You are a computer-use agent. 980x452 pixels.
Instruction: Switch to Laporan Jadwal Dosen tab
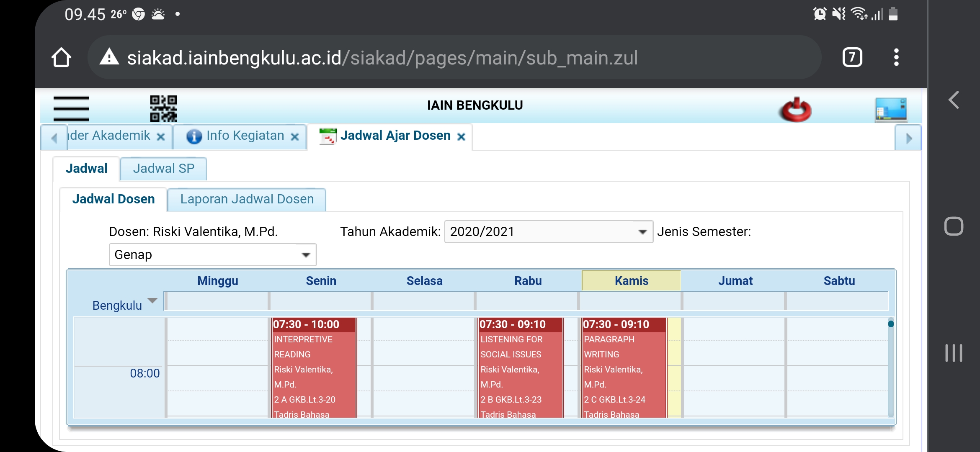coord(247,199)
